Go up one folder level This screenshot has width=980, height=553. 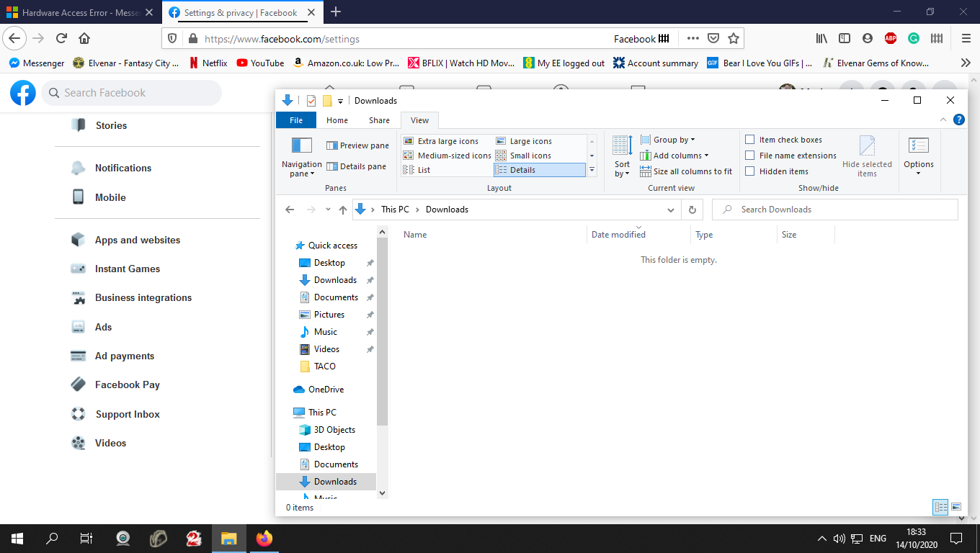[343, 210]
